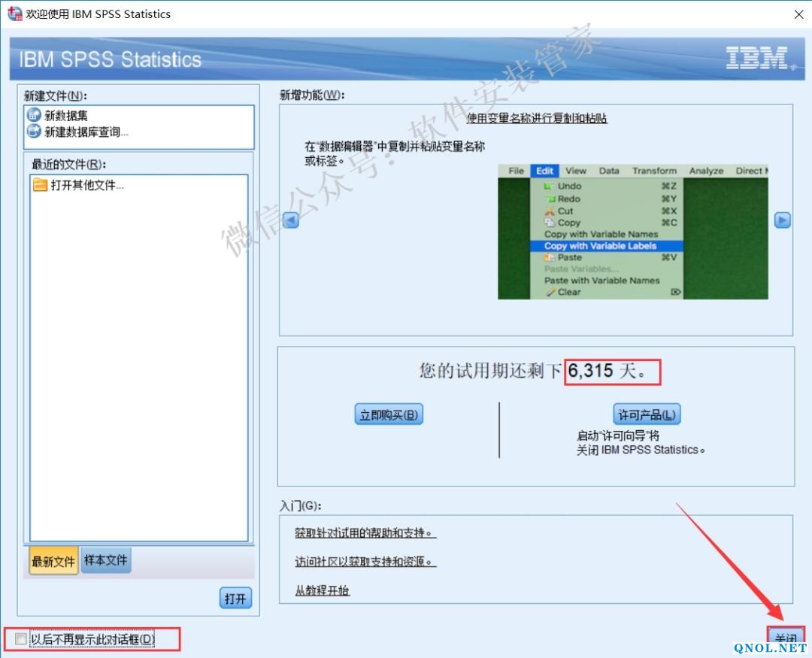
Task: Show previous feature with left arrow
Action: point(291,220)
